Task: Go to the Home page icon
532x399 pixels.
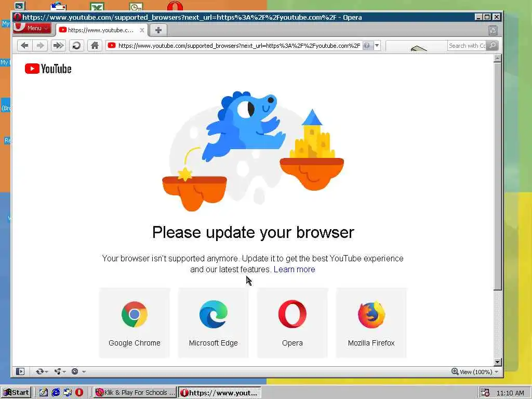Action: coord(95,46)
